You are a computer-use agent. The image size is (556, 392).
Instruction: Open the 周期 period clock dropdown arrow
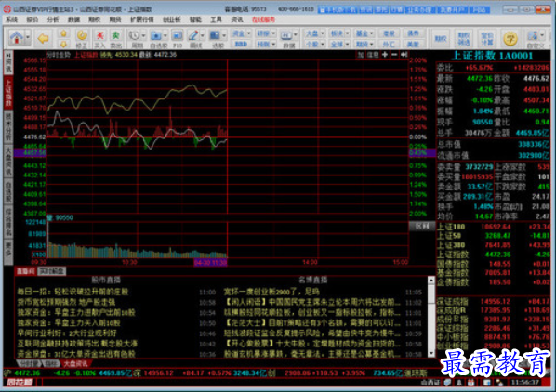143,35
